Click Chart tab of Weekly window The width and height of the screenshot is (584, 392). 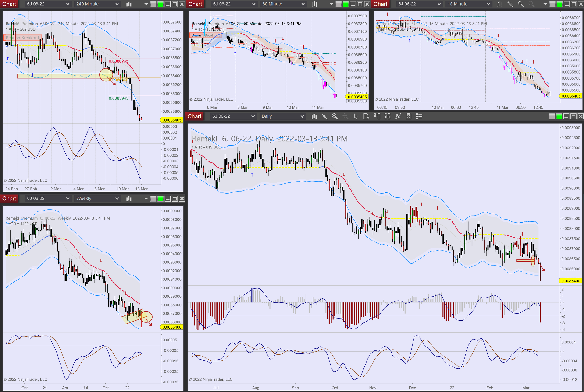tap(9, 199)
